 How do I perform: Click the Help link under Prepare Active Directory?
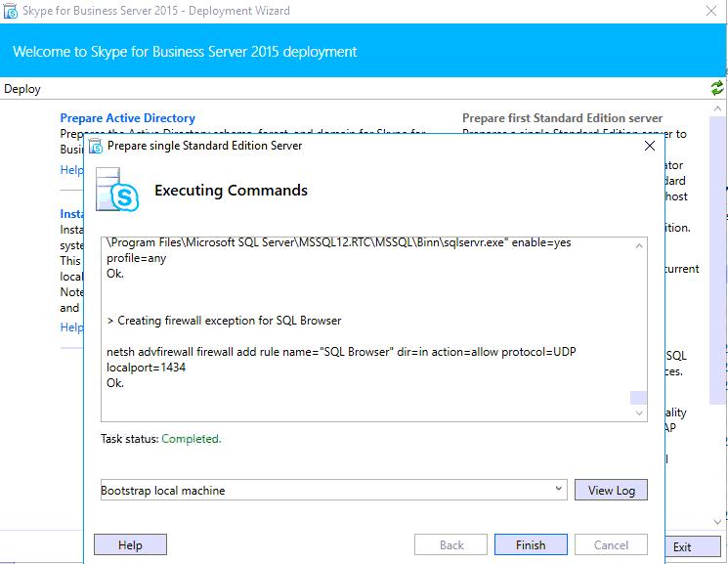pos(71,170)
